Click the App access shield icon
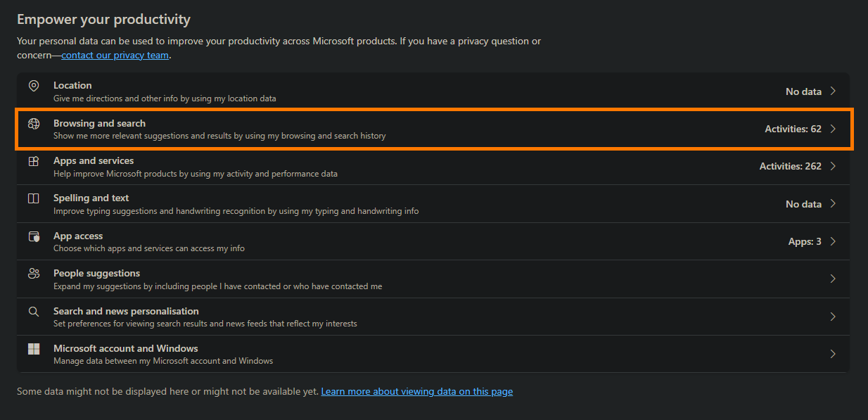This screenshot has height=420, width=868. [x=34, y=236]
